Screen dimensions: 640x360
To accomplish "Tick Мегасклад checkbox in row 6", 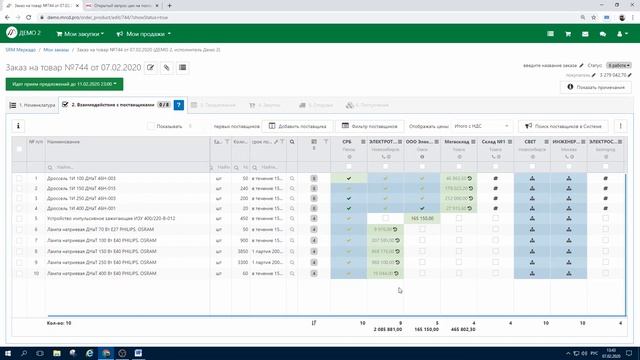I will click(x=459, y=229).
